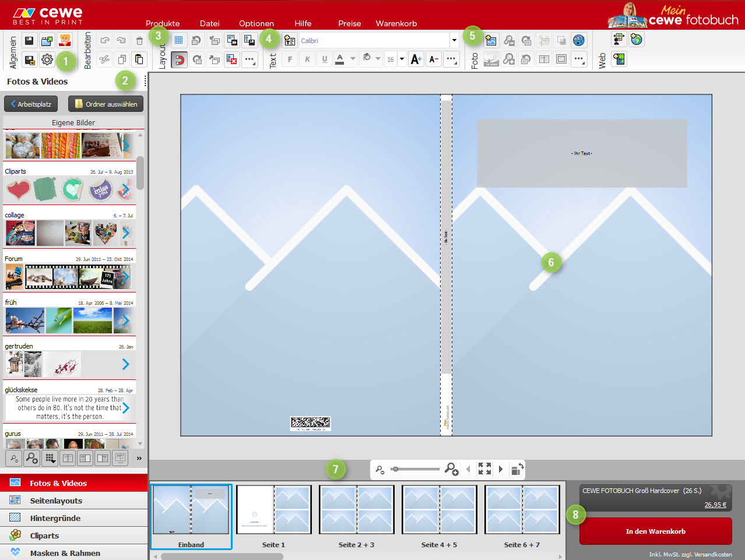This screenshot has width=745, height=560.
Task: Open the photo effects globe icon
Action: pos(578,40)
